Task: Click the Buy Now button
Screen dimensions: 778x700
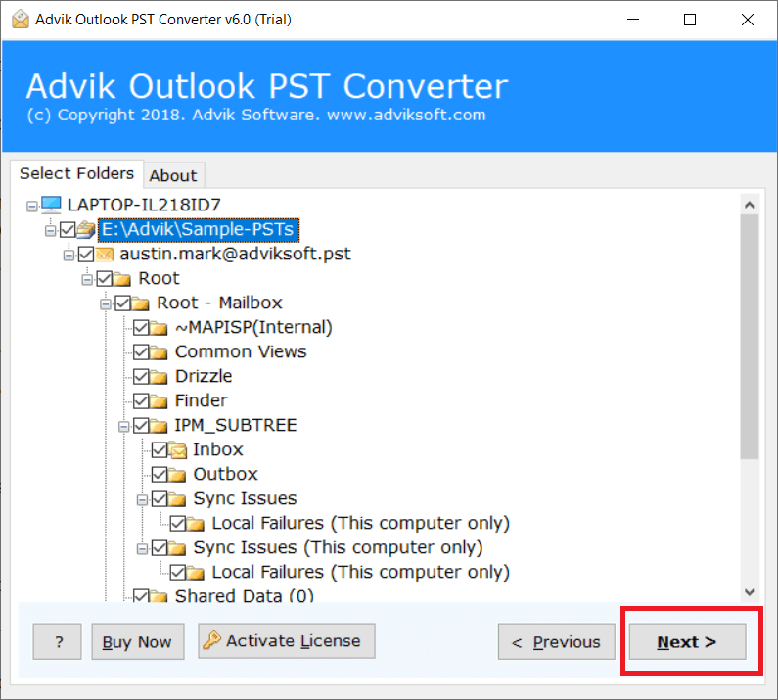Action: (x=137, y=641)
